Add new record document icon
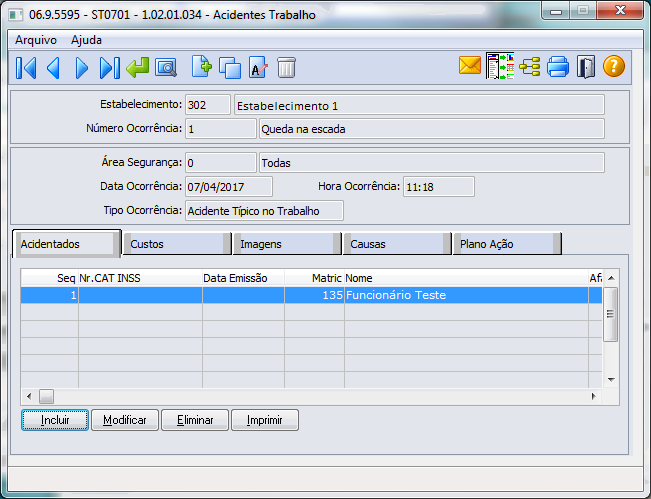Viewport: 651px width, 499px height. point(202,67)
